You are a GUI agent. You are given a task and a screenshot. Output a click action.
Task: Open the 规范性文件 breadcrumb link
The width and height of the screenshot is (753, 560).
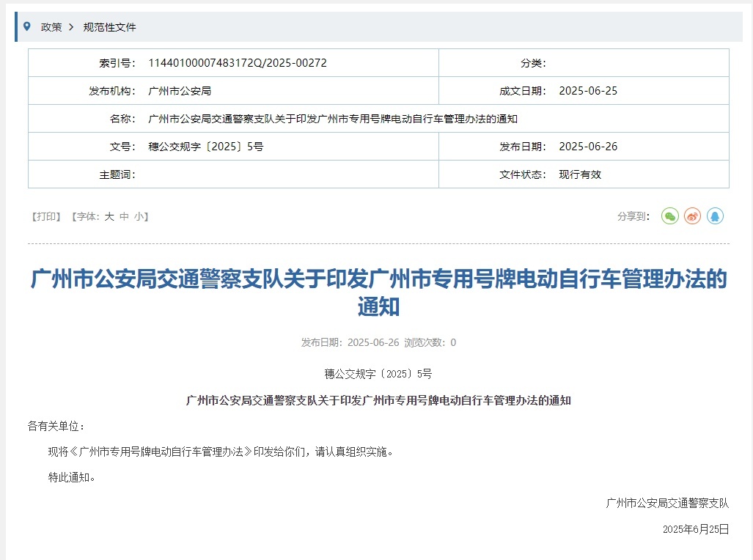pos(109,27)
